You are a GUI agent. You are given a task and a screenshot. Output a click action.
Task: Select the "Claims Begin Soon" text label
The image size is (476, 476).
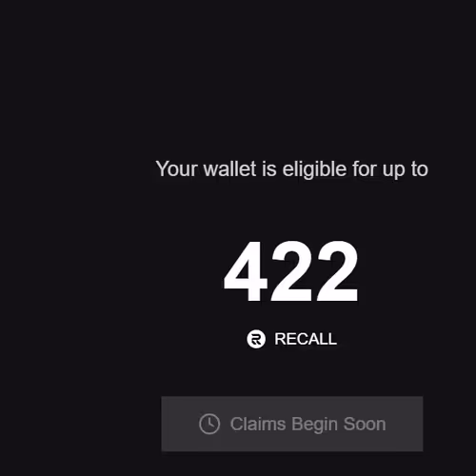[307, 424]
